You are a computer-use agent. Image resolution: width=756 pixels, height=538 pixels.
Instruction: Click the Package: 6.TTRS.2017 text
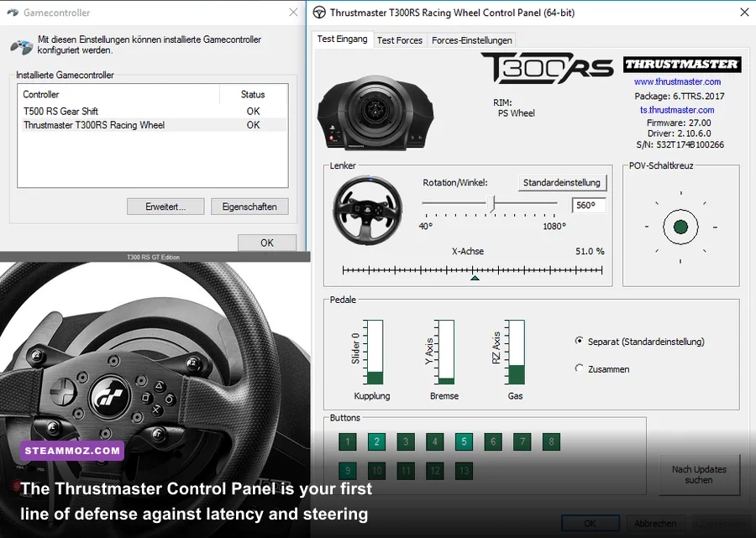(x=679, y=97)
